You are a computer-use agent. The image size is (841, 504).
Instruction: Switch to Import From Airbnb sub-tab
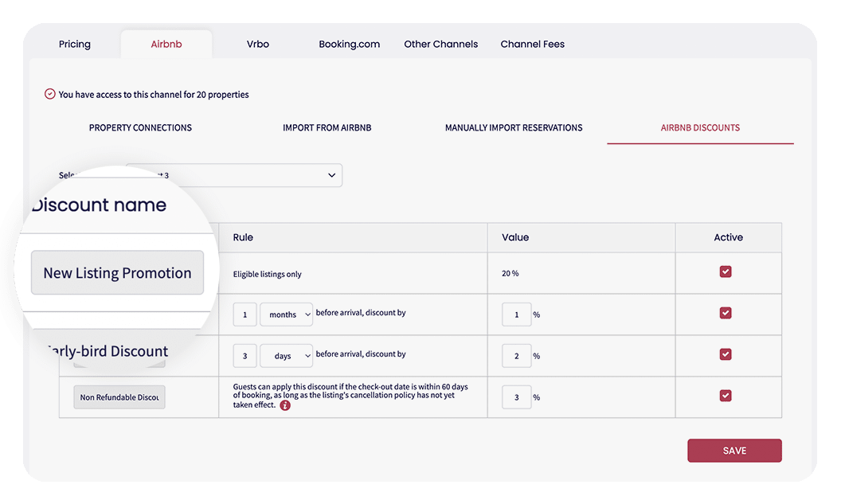(x=327, y=127)
